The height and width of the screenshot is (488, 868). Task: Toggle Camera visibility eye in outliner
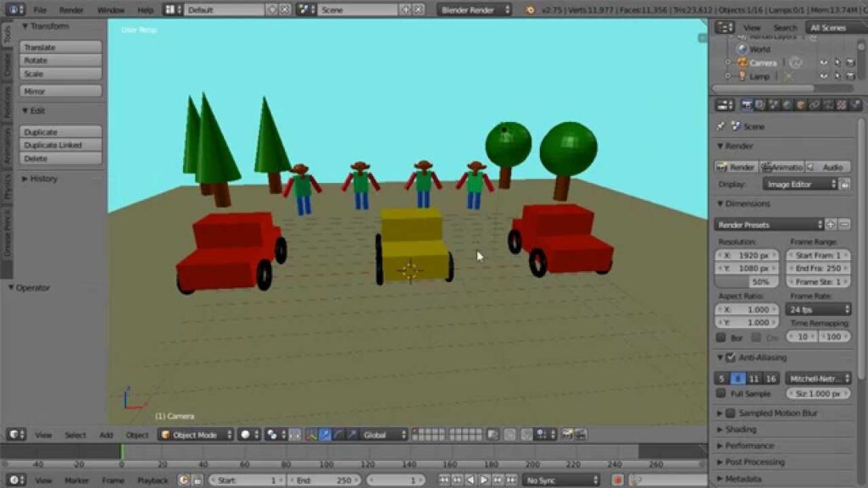(824, 63)
